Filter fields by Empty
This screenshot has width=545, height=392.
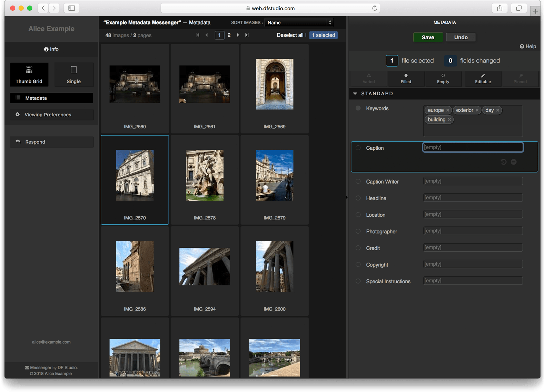click(x=443, y=78)
